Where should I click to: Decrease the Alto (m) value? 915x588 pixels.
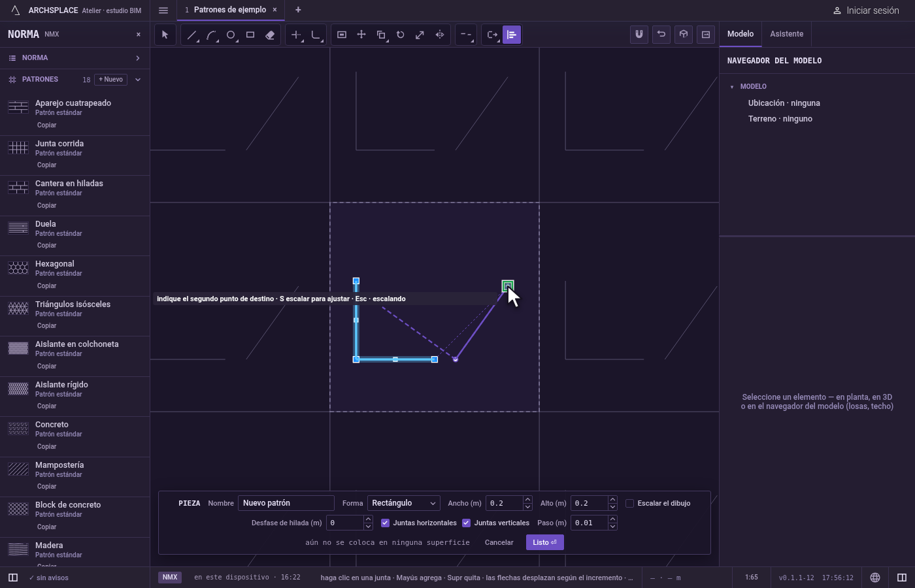612,507
